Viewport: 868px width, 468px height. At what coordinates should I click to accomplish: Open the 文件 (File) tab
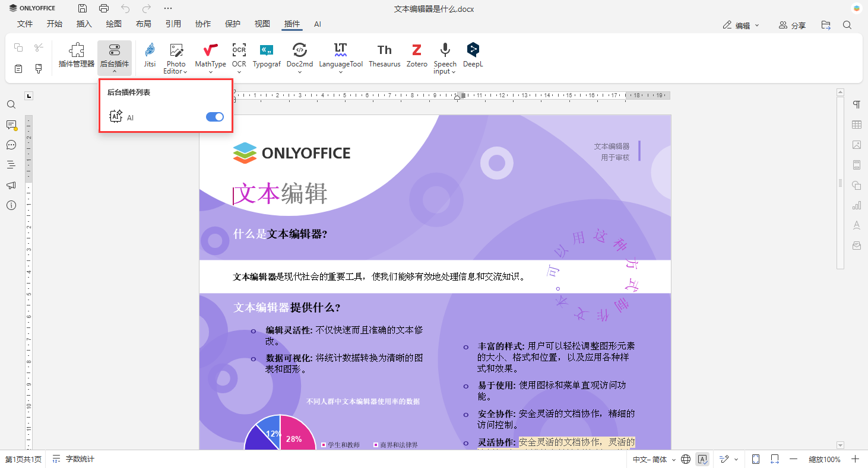pyautogui.click(x=25, y=24)
